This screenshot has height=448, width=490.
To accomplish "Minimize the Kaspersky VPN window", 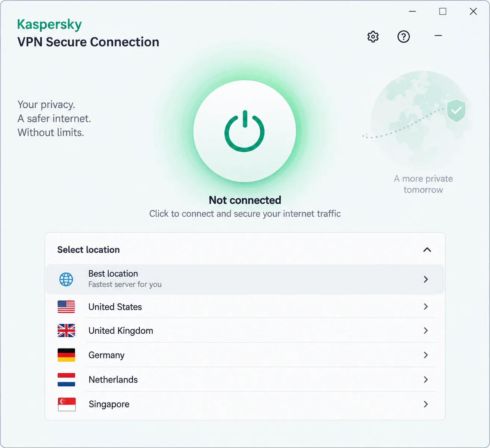I will click(412, 12).
